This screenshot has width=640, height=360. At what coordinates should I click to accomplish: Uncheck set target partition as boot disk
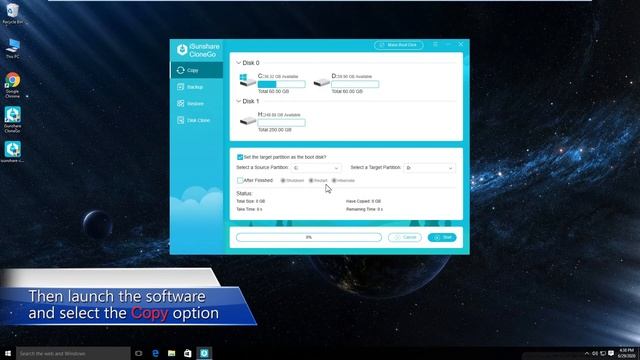[x=240, y=157]
